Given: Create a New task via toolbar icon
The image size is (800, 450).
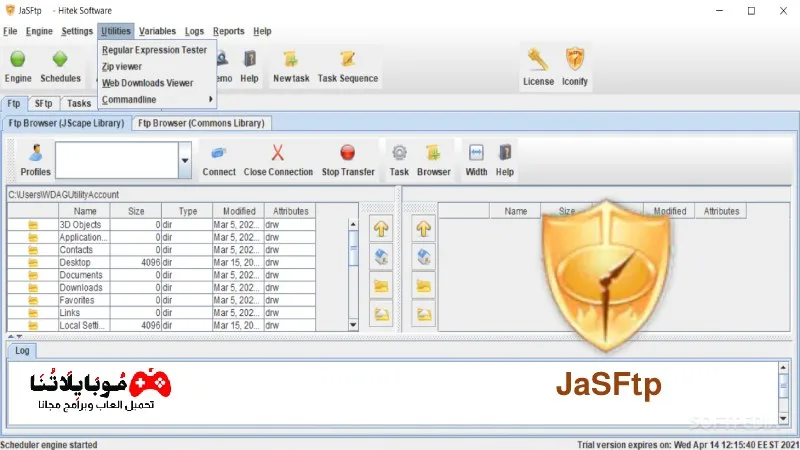Looking at the screenshot, I should tap(291, 59).
